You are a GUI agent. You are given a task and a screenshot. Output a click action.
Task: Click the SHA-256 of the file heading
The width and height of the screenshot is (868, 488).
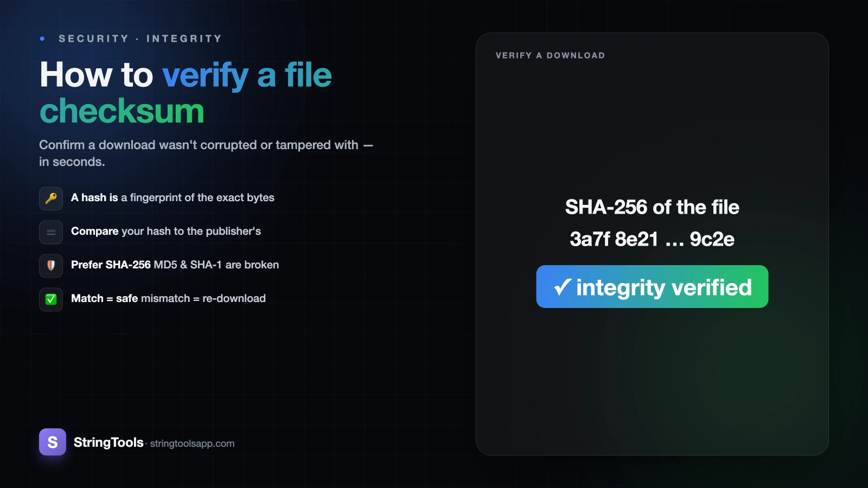652,207
